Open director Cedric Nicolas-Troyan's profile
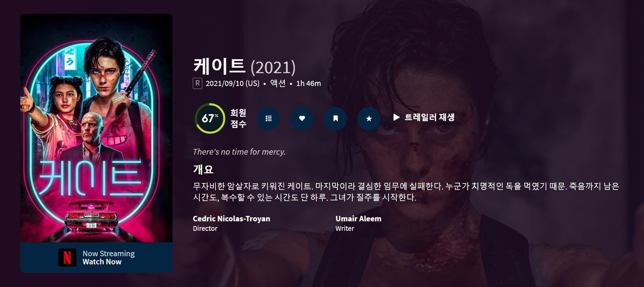 [x=231, y=219]
